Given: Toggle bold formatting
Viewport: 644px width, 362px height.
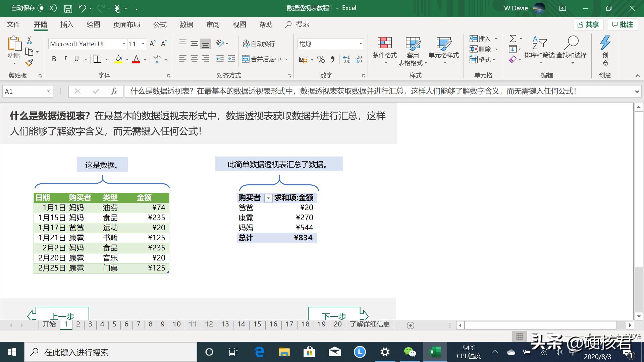Looking at the screenshot, I should click(x=54, y=59).
